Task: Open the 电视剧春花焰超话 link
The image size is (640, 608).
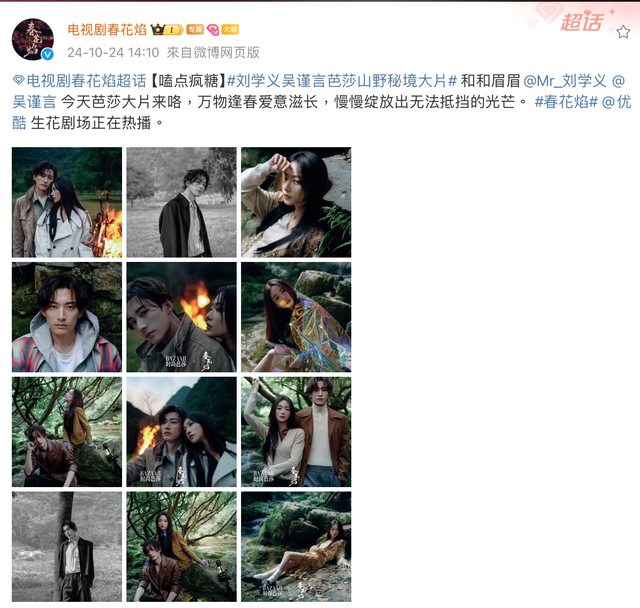Action: pos(86,81)
